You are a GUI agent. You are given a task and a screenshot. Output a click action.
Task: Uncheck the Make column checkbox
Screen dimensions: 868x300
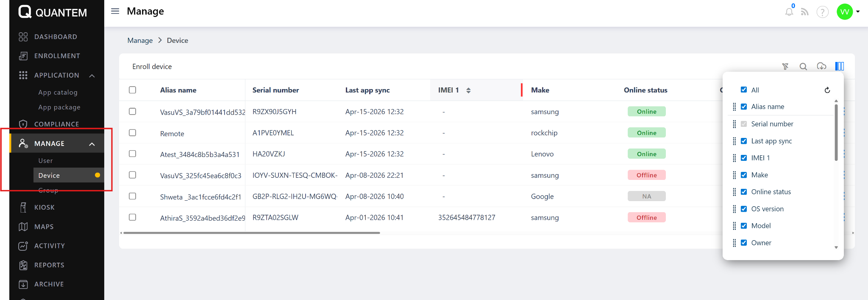tap(744, 175)
